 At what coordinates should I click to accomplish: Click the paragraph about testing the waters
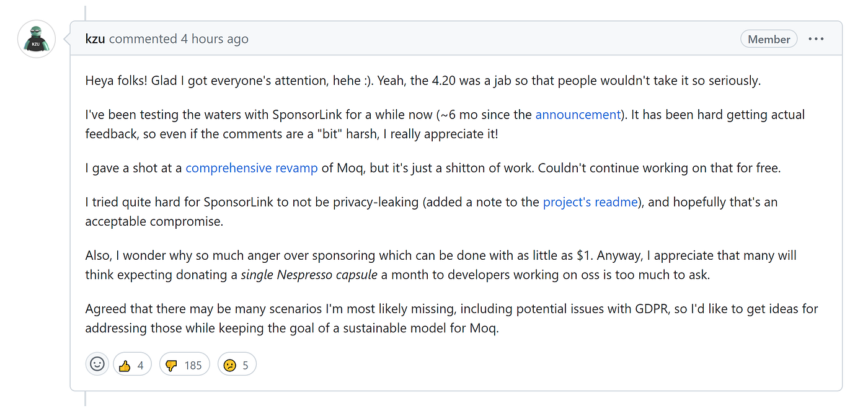pyautogui.click(x=445, y=124)
